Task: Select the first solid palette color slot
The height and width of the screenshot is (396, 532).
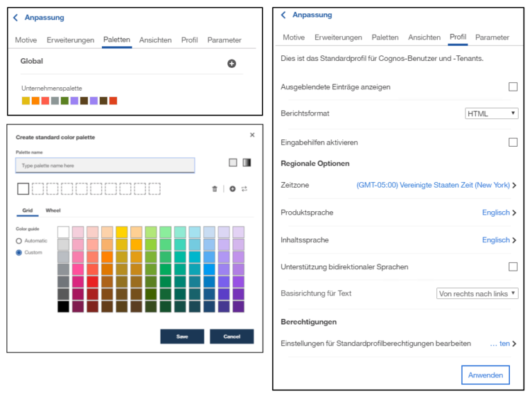Action: click(x=23, y=188)
